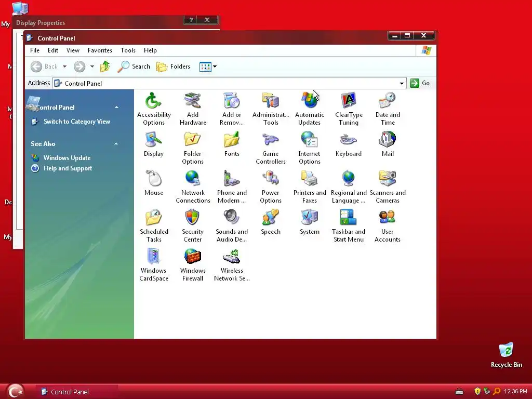Open the Fonts folder icon
Image resolution: width=532 pixels, height=399 pixels.
click(232, 144)
